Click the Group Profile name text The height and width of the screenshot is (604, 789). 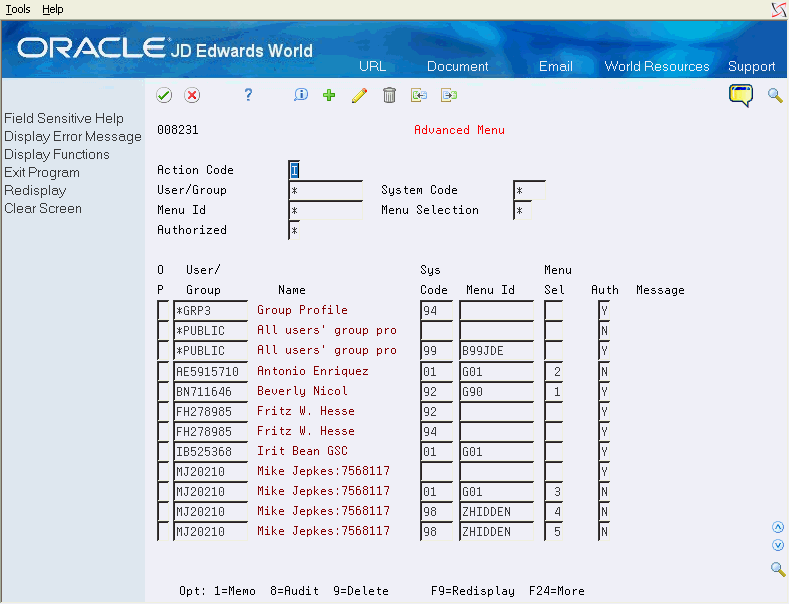pos(302,310)
